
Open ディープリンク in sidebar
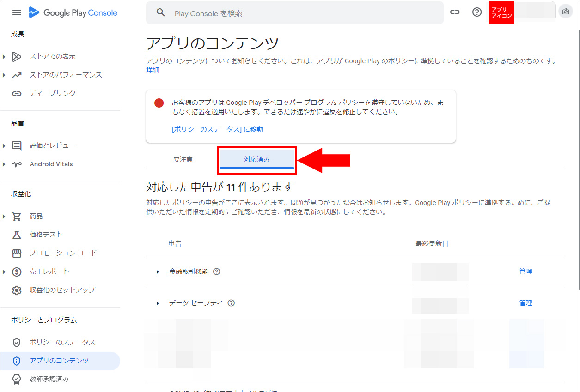(52, 93)
